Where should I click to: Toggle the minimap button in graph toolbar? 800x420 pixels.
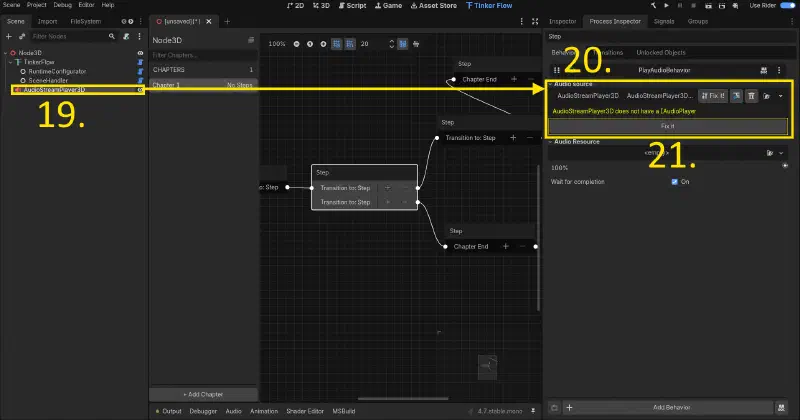403,44
